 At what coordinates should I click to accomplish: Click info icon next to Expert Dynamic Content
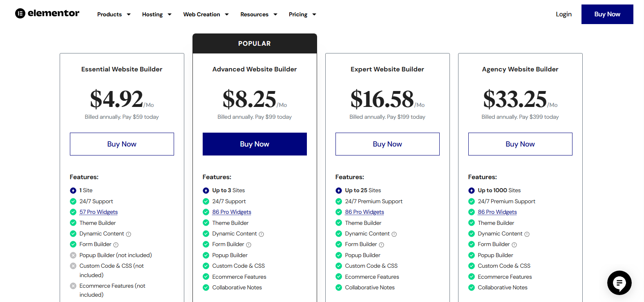pos(394,234)
